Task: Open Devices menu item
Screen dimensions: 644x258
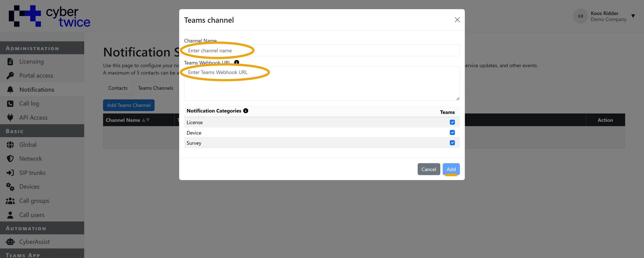Action: pyautogui.click(x=42, y=187)
